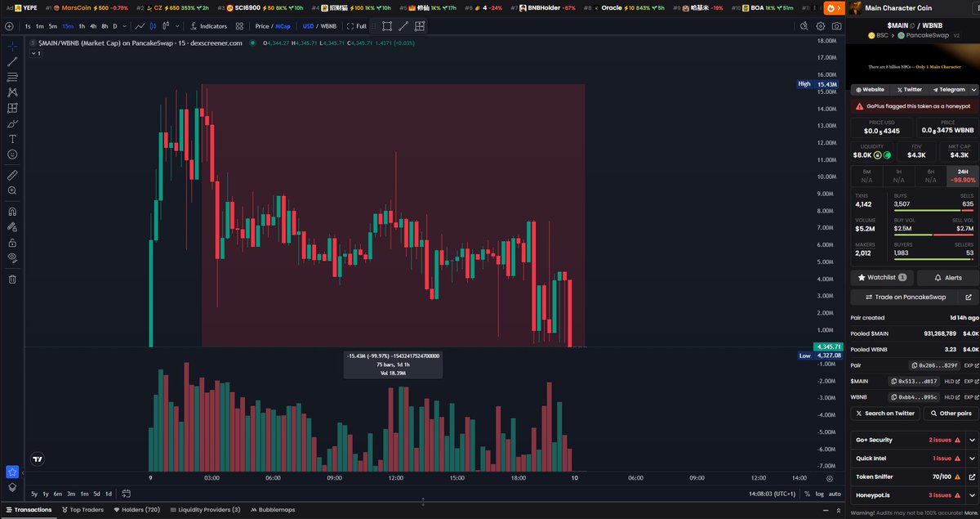Open the forecasting and measurement tools

click(x=12, y=108)
